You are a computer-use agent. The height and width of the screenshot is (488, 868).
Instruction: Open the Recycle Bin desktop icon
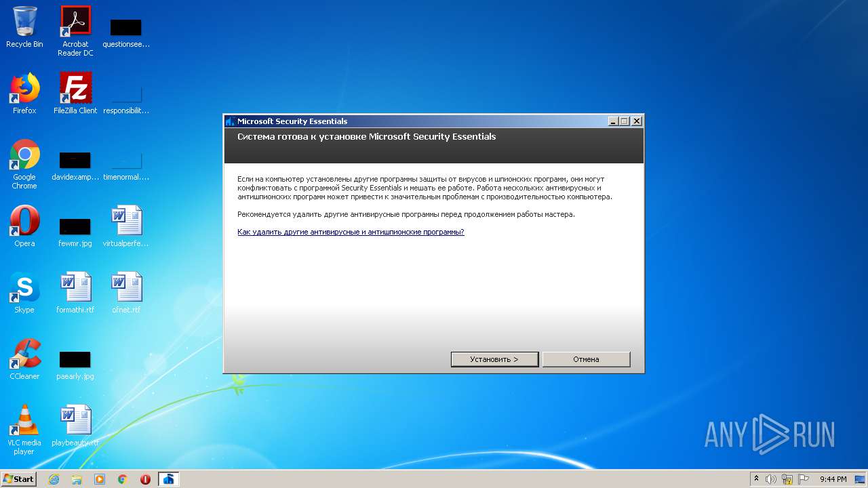(24, 27)
